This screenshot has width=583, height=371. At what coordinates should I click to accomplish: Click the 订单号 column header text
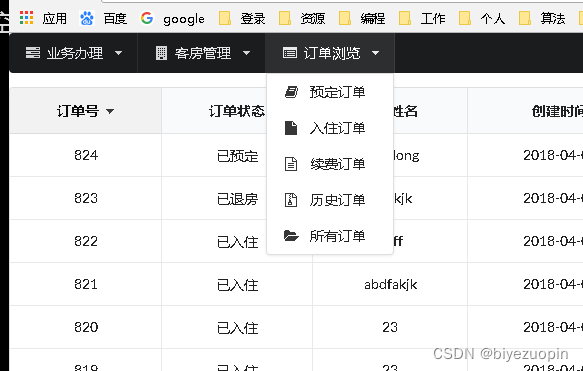[78, 111]
